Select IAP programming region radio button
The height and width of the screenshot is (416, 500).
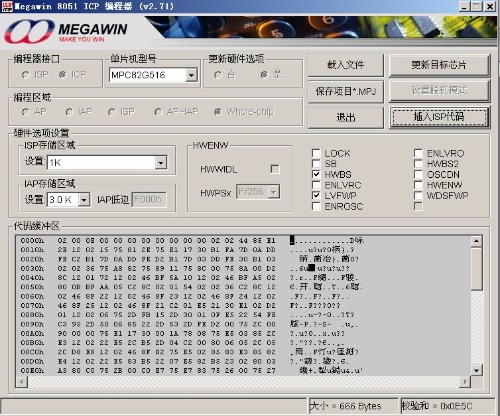(70, 112)
